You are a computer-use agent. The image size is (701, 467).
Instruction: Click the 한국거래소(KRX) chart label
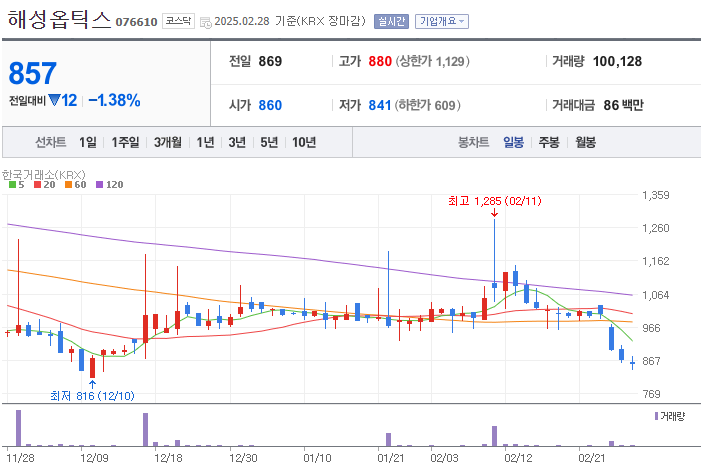tap(43, 174)
